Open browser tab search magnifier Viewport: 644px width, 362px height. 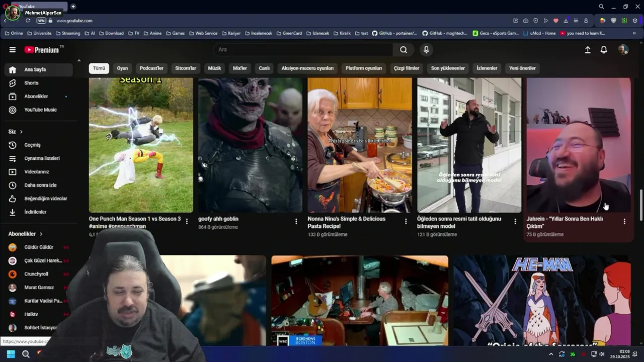[601, 7]
